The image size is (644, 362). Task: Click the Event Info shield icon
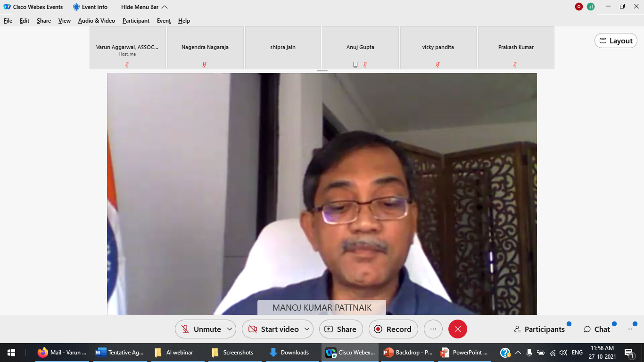point(76,7)
